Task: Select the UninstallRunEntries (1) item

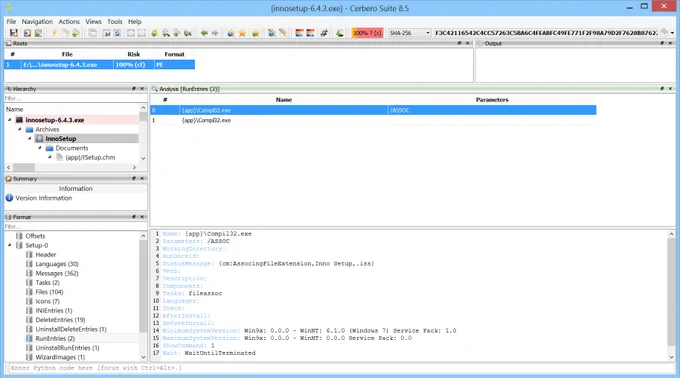Action: click(67, 348)
